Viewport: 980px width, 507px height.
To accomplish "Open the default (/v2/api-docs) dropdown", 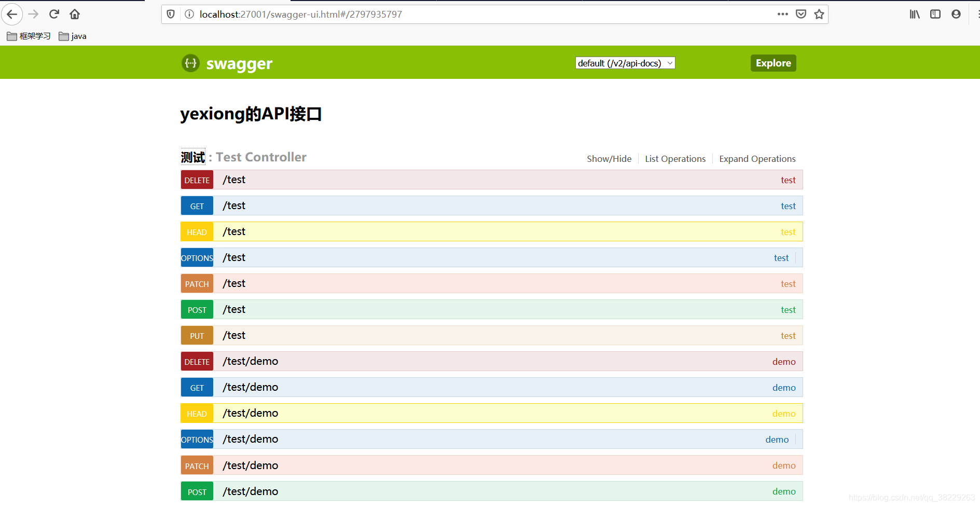I will click(x=624, y=63).
